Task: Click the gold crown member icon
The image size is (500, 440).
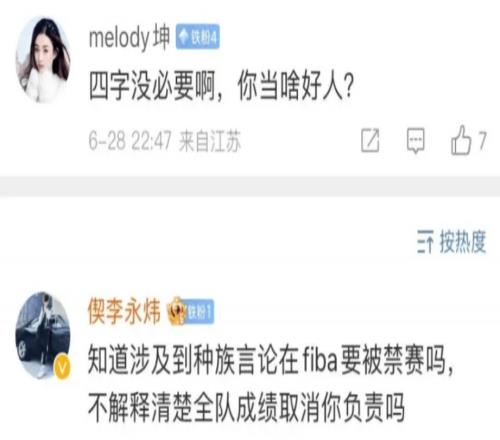Action: pos(176,311)
